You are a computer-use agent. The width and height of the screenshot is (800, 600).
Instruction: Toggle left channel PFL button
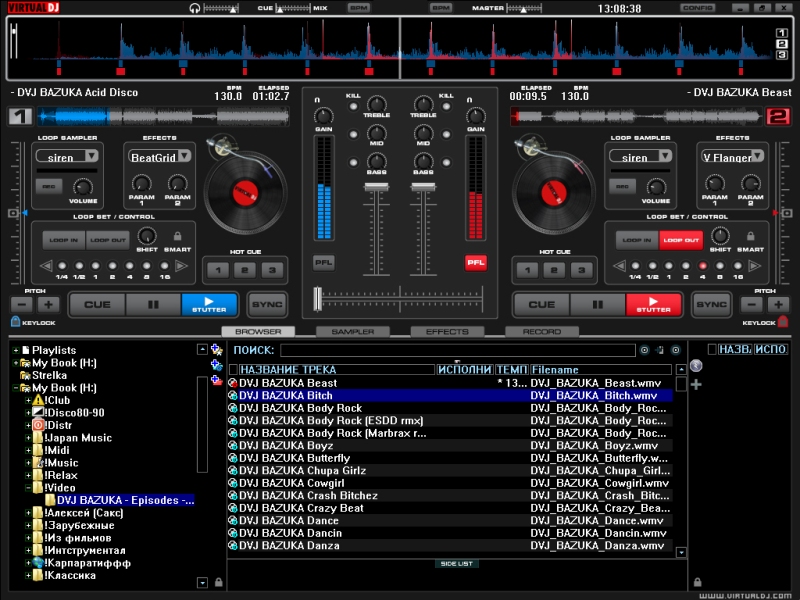click(x=323, y=263)
